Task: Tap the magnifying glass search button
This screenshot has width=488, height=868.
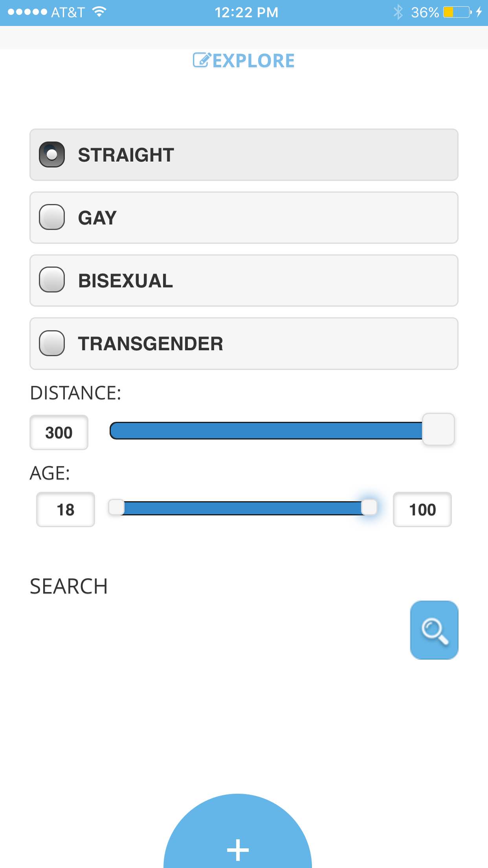Action: (434, 630)
